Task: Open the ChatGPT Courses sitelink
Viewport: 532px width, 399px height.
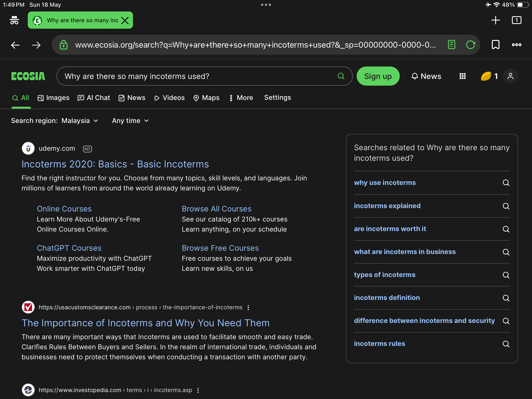Action: tap(69, 248)
